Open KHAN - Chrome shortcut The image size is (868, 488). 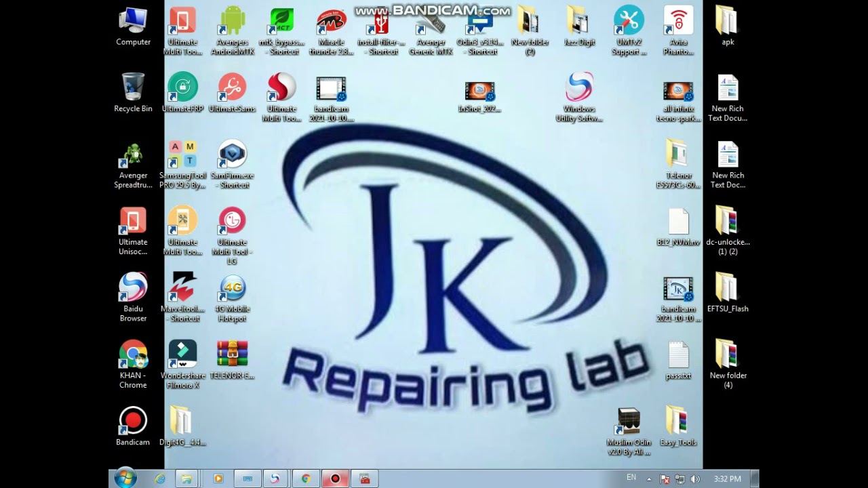(x=133, y=364)
